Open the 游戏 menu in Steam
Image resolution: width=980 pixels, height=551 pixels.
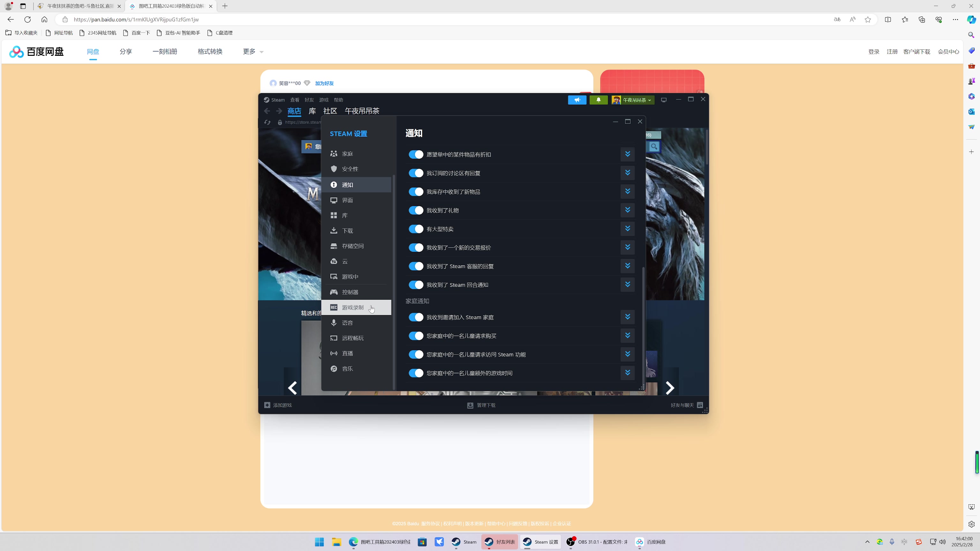pyautogui.click(x=323, y=99)
